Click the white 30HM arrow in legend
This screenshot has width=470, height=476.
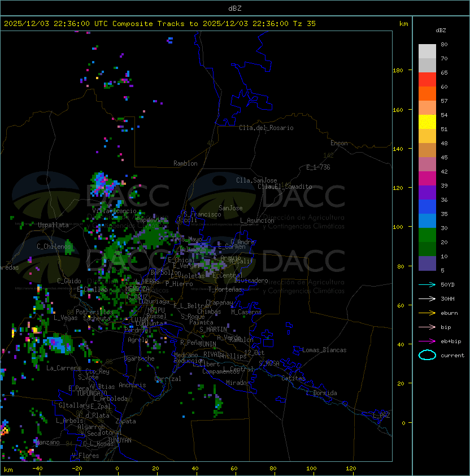pyautogui.click(x=427, y=298)
